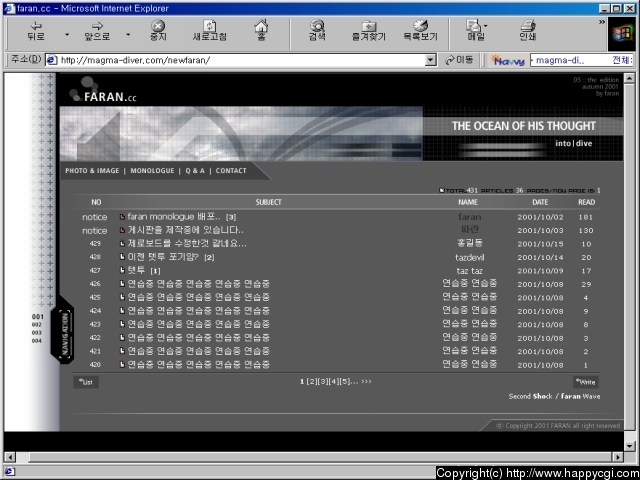Click the into|dive banner link
Image resolution: width=640 pixels, height=480 pixels.
[573, 143]
